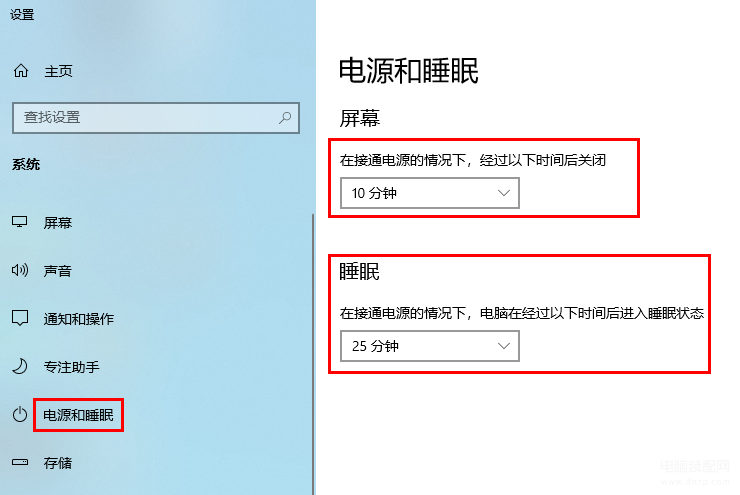Click the notification bubble icon for 通知和操作

20,319
